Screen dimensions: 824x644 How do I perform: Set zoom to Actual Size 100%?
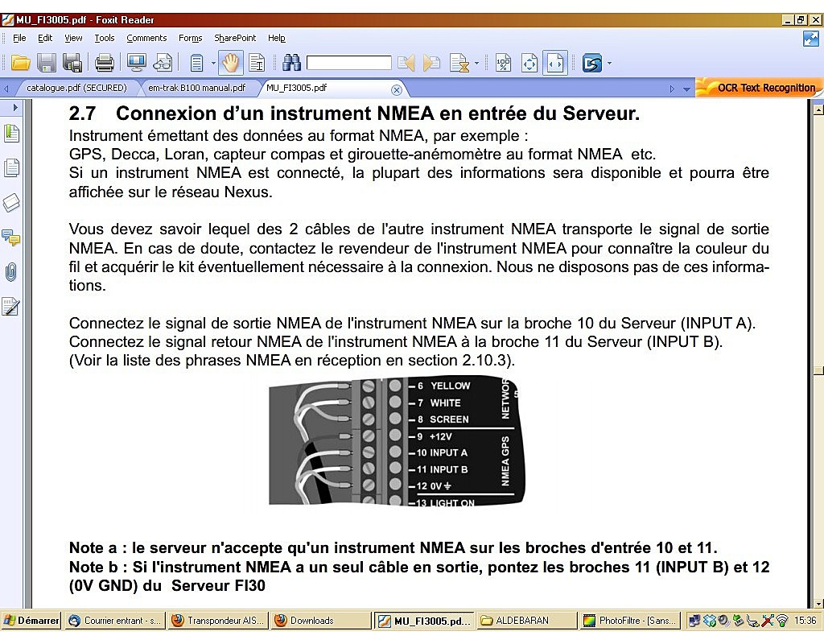pyautogui.click(x=503, y=64)
